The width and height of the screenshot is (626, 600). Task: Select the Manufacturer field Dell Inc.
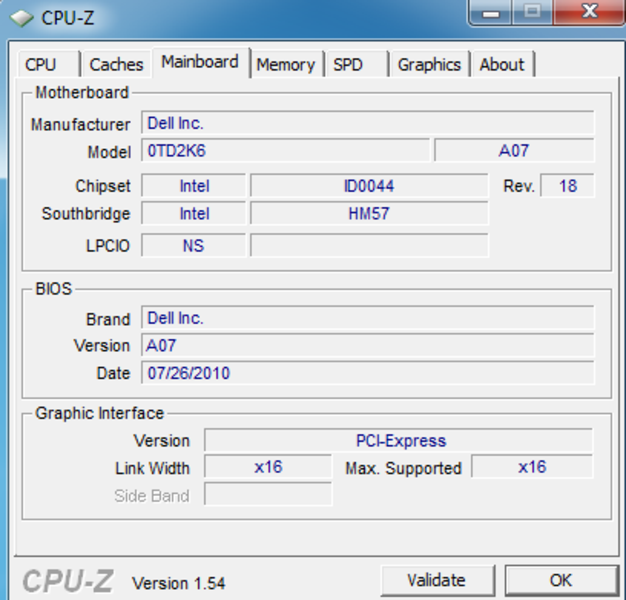[368, 123]
